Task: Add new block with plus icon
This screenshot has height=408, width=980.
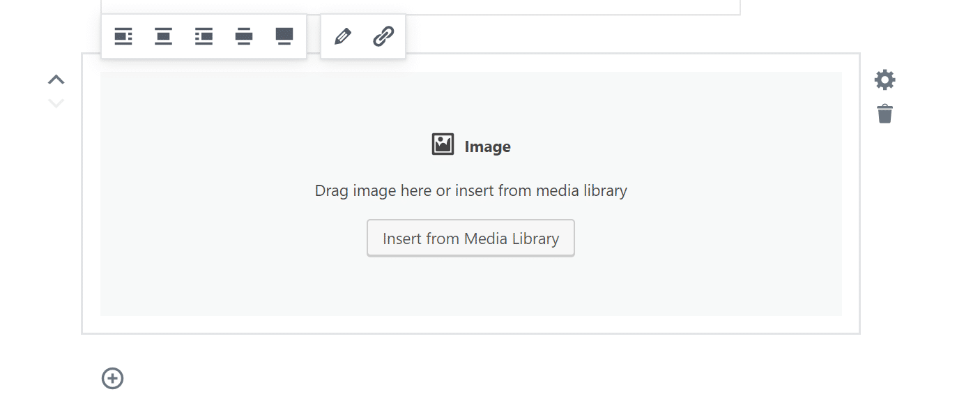Action: pos(112,378)
